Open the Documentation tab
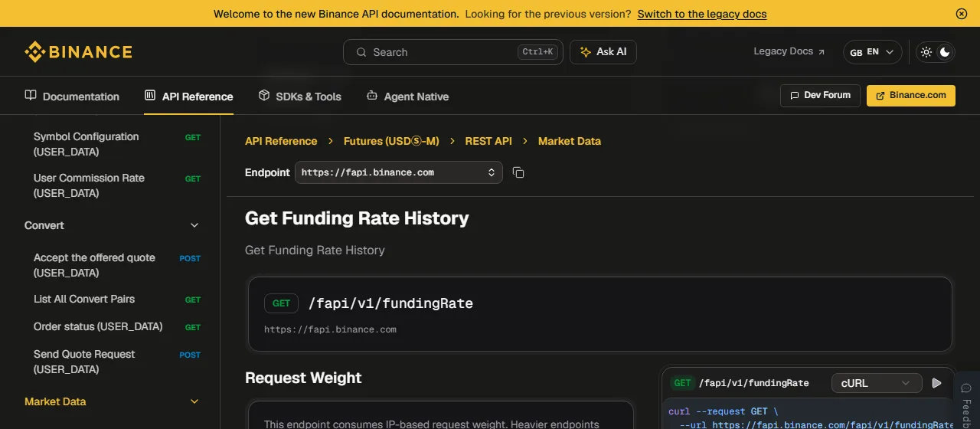980x429 pixels. coord(72,97)
